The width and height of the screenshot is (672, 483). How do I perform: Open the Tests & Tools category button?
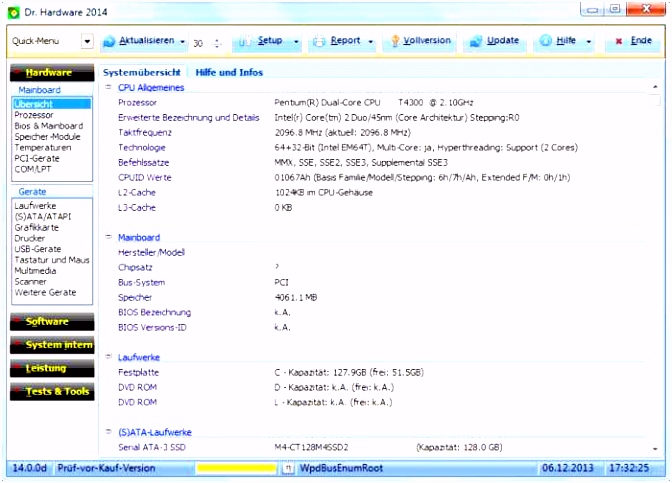pos(52,392)
